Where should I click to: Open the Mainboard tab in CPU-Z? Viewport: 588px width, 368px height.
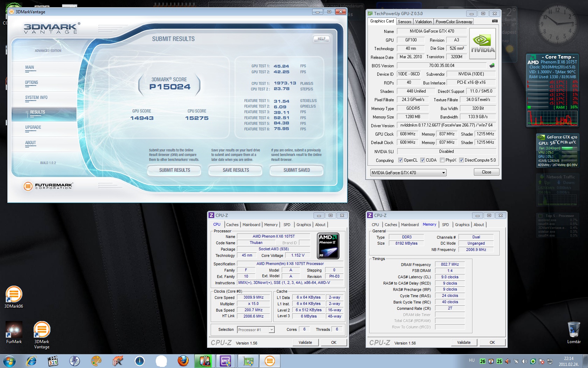(251, 225)
